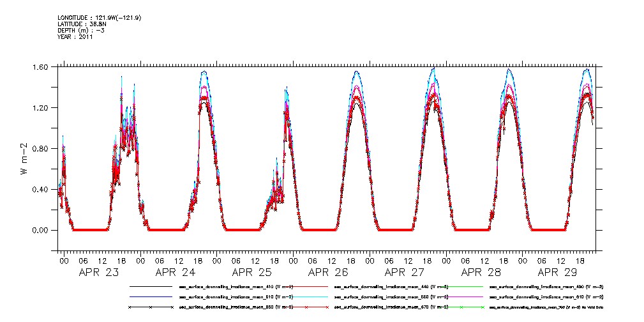Click the APR 24 date label
The height and width of the screenshot is (322, 644).
[x=176, y=272]
